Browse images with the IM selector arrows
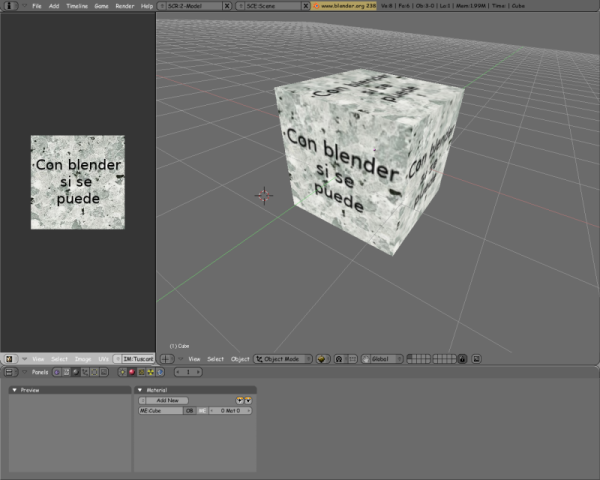The width and height of the screenshot is (600, 480). click(117, 359)
